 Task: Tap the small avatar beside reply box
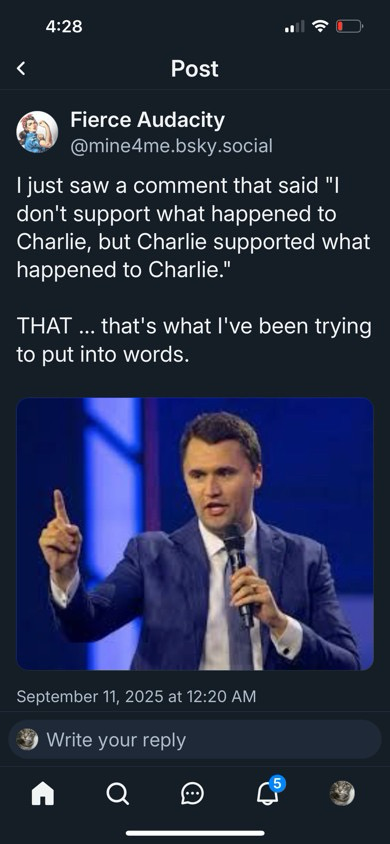(27, 740)
